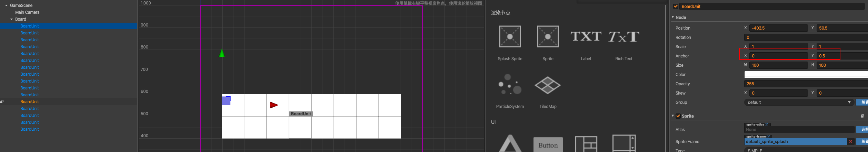
Task: Click the Position Y field
Action: (842, 28)
